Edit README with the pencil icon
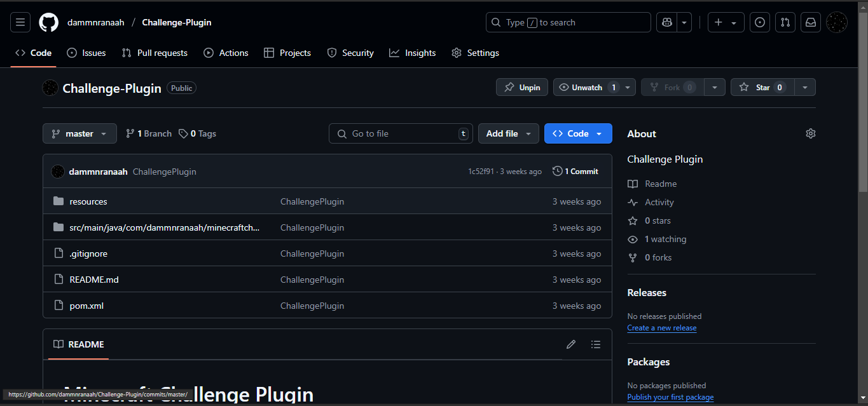This screenshot has height=406, width=868. coord(571,344)
